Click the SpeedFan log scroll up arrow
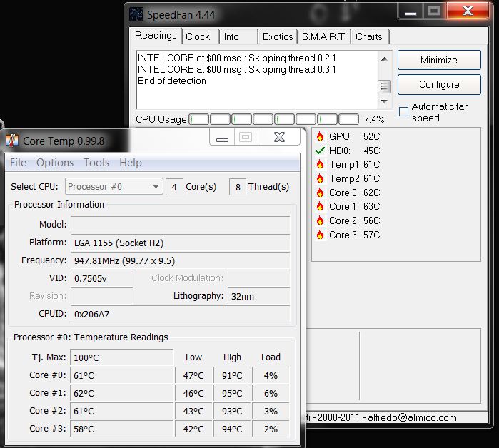The height and width of the screenshot is (448, 499). pyautogui.click(x=384, y=58)
